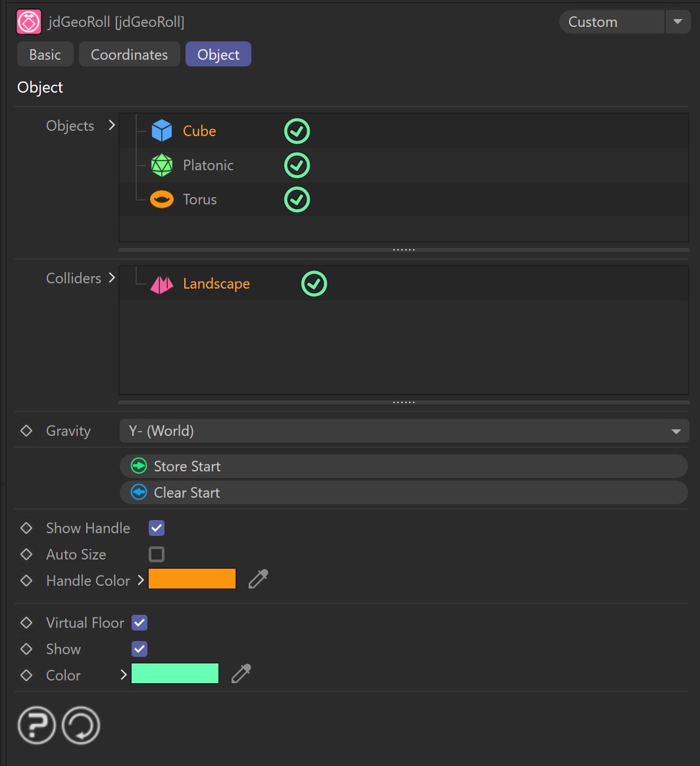The width and height of the screenshot is (700, 766).
Task: Disable the Show Handle checkbox
Action: tap(157, 528)
